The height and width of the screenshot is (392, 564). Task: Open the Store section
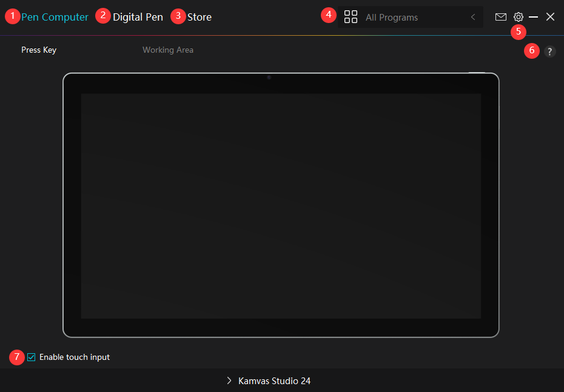pyautogui.click(x=200, y=17)
